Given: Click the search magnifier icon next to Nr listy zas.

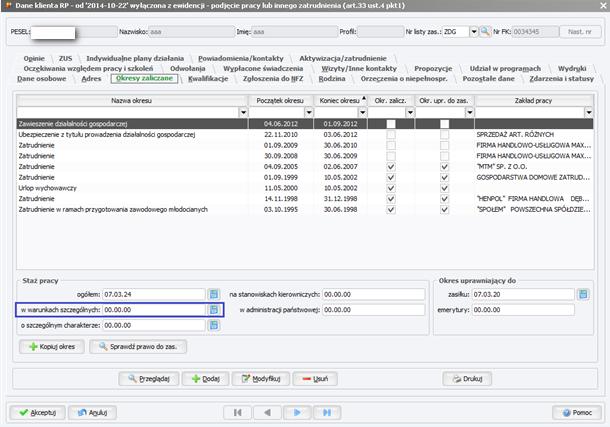Looking at the screenshot, I should [485, 32].
